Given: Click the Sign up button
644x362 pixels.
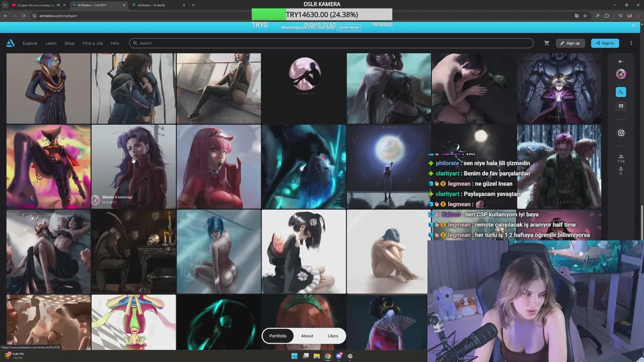Looking at the screenshot, I should [571, 43].
